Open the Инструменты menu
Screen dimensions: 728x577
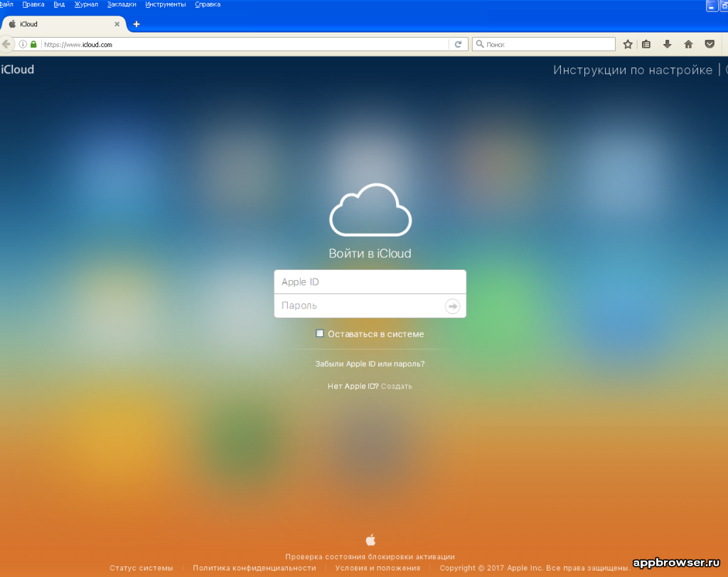tap(166, 4)
